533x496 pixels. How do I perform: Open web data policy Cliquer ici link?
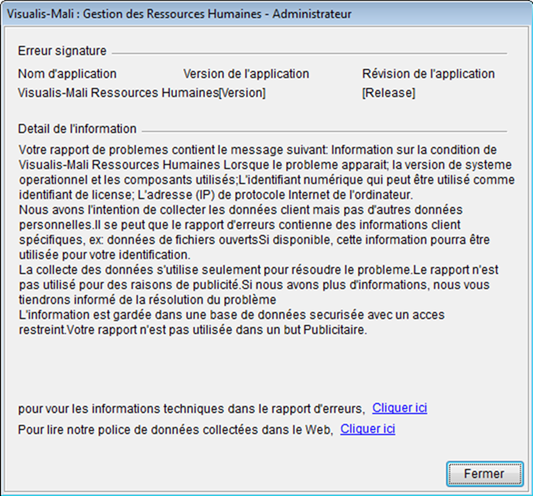click(x=367, y=429)
